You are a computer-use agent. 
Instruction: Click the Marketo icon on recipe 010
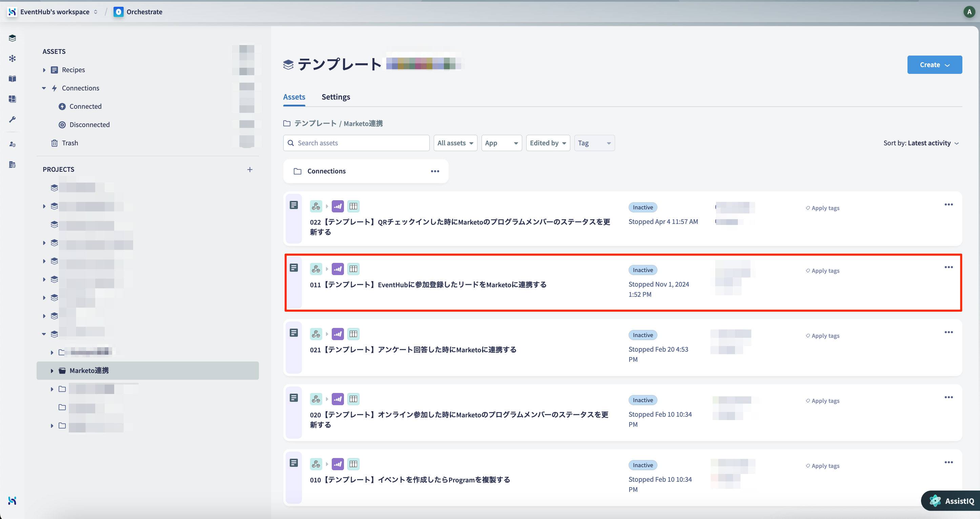(338, 464)
